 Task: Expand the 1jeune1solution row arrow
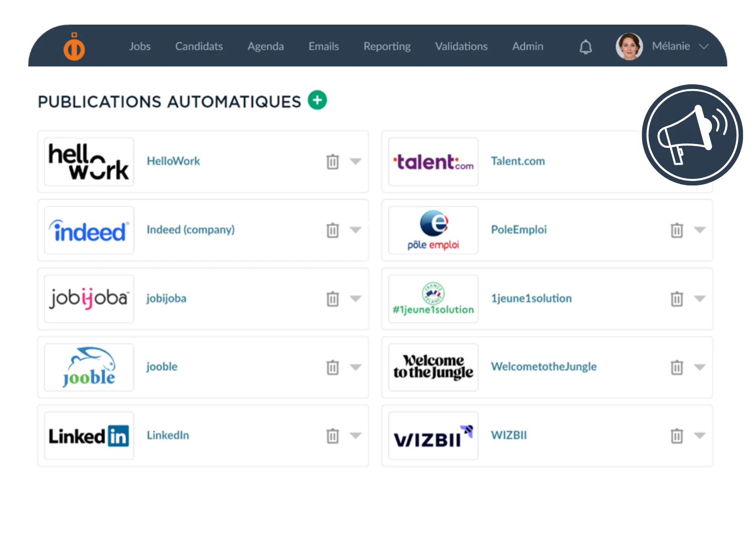click(x=700, y=298)
